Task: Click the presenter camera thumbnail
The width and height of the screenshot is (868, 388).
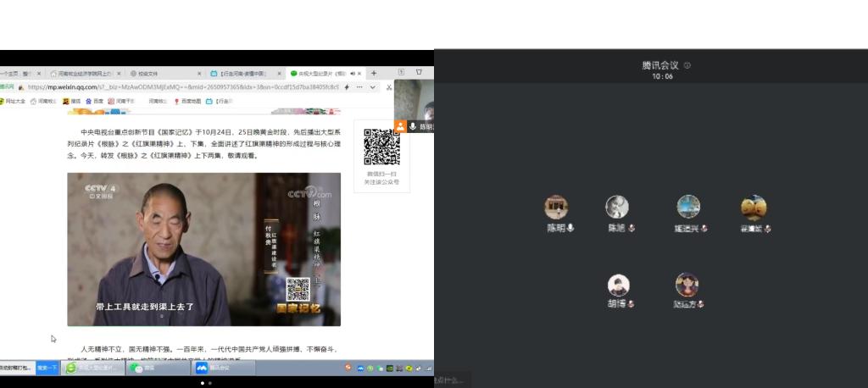Action: (x=414, y=106)
